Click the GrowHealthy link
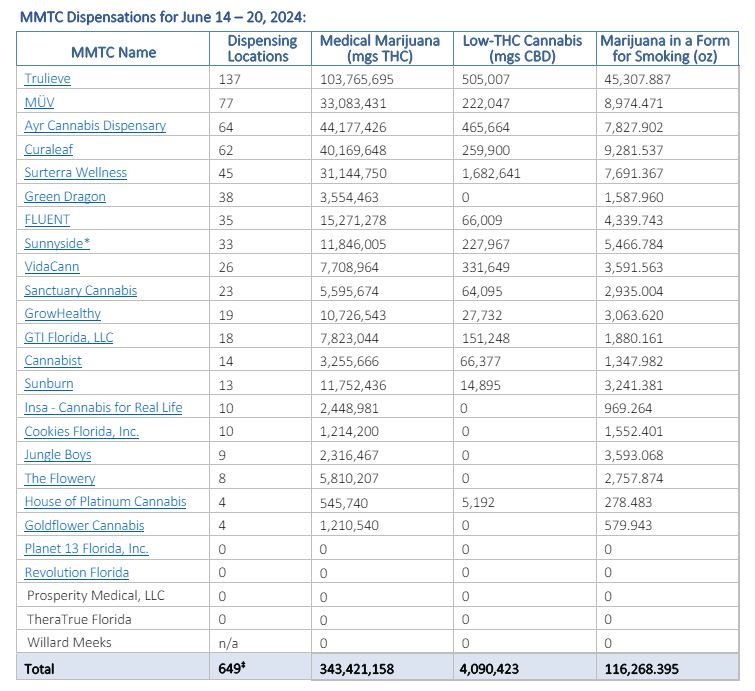The width and height of the screenshot is (755, 691). tap(62, 314)
